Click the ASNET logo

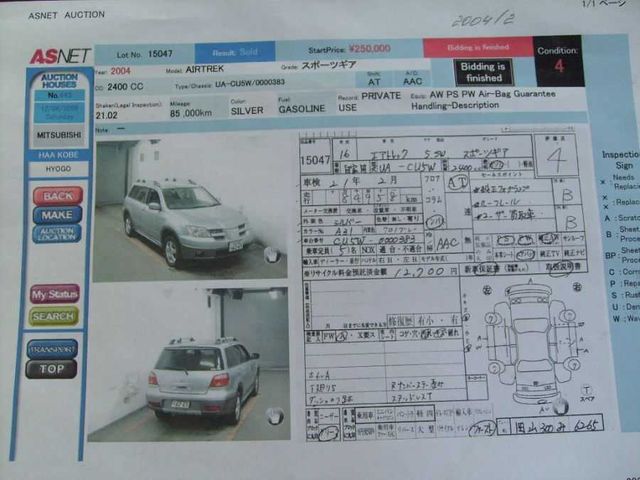[60, 56]
